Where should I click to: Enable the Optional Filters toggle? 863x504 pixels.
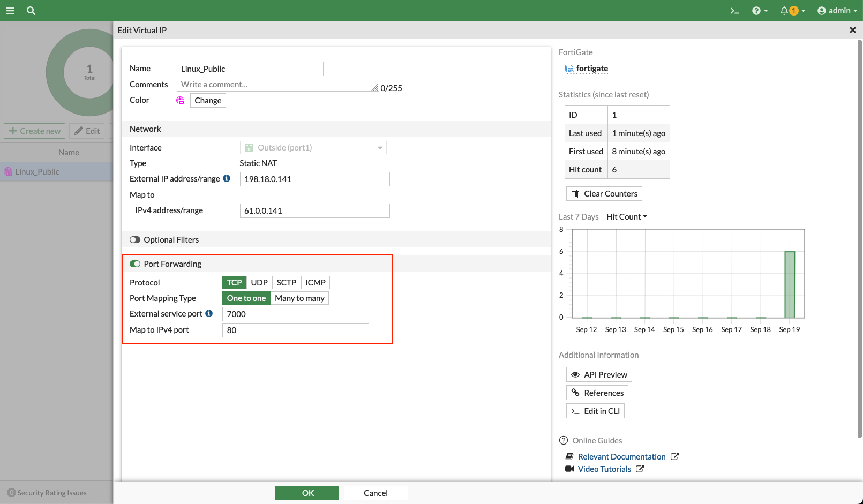pos(135,240)
